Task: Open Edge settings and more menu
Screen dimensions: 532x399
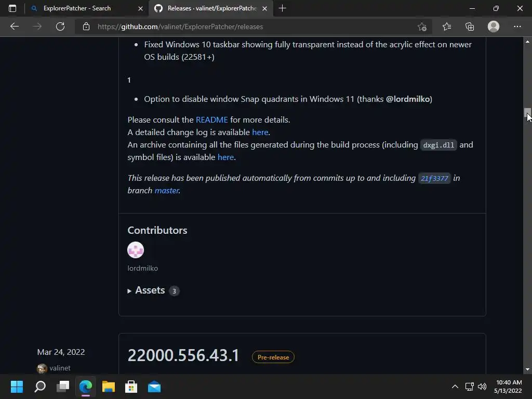Action: tap(517, 26)
